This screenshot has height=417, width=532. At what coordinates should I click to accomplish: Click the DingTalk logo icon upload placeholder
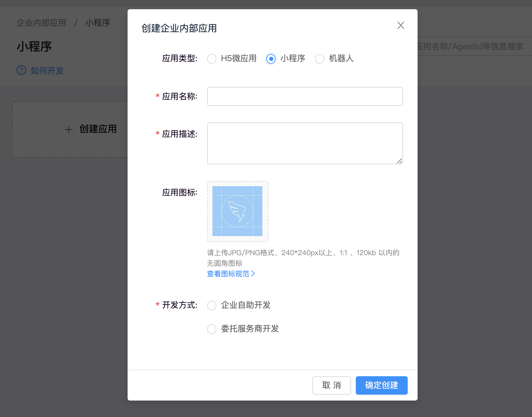(237, 211)
